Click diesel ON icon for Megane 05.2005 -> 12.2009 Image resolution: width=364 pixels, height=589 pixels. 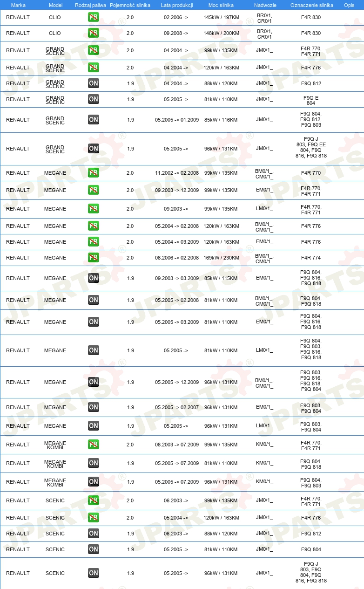pos(93,382)
